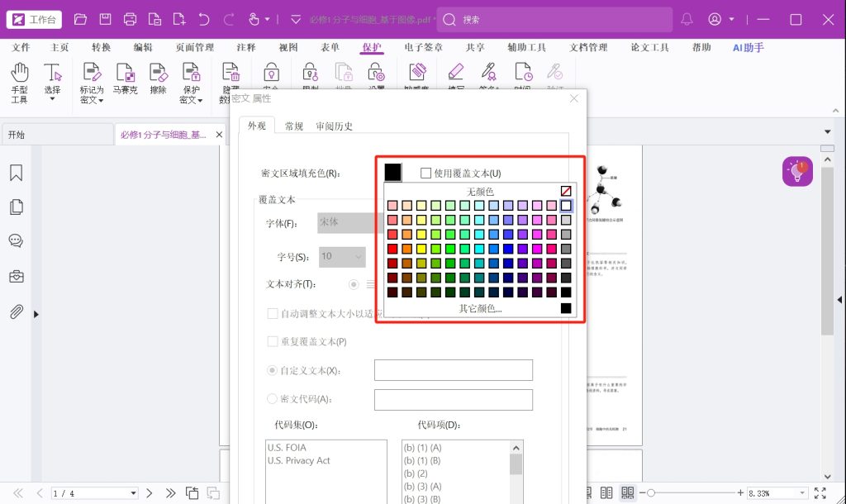The width and height of the screenshot is (846, 504).
Task: Open the 电子签章 ribbon tab
Action: [424, 48]
